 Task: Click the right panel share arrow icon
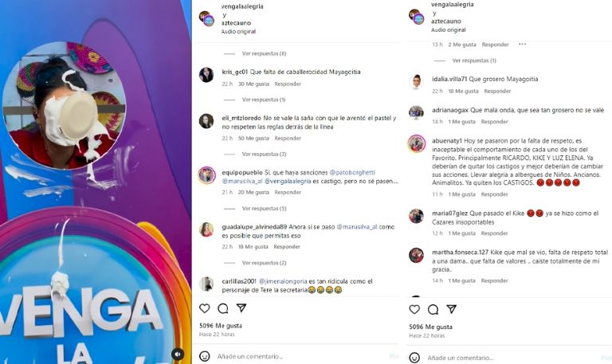pos(452,309)
